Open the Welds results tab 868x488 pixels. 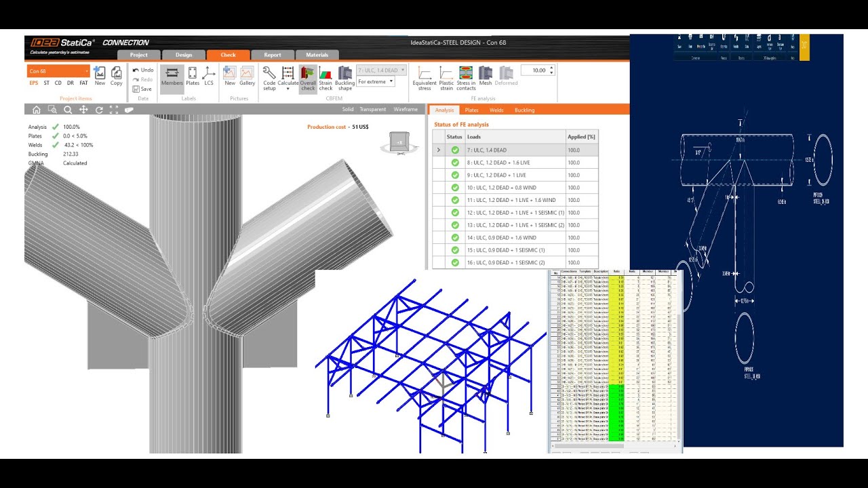(x=496, y=110)
